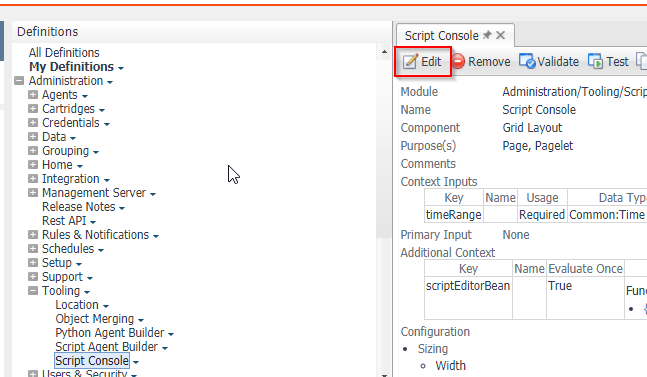Click the red Remove icon
The image size is (647, 377).
[458, 61]
